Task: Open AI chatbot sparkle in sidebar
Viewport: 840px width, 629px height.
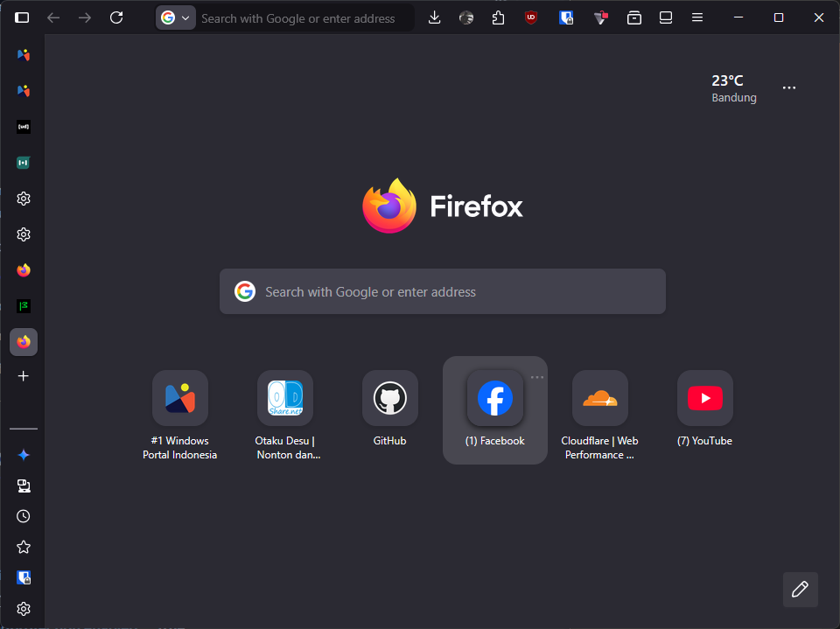Action: point(24,455)
